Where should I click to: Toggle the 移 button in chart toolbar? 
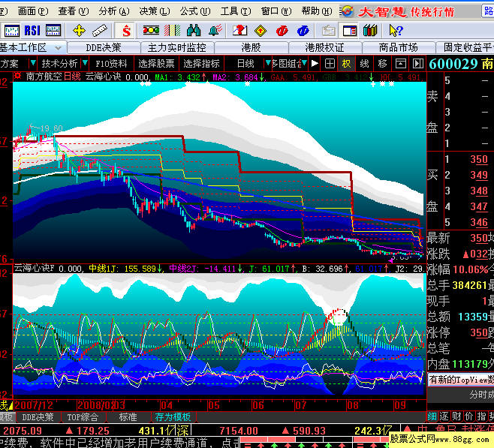[382, 64]
